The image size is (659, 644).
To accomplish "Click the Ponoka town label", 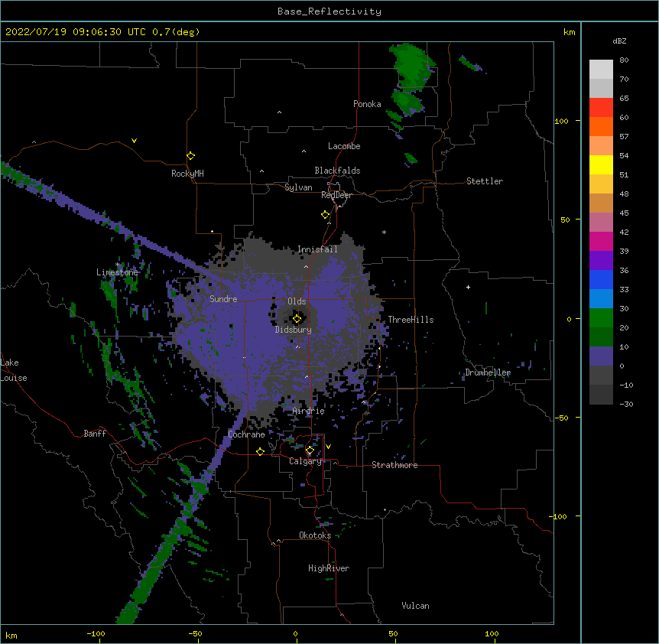I will point(367,104).
